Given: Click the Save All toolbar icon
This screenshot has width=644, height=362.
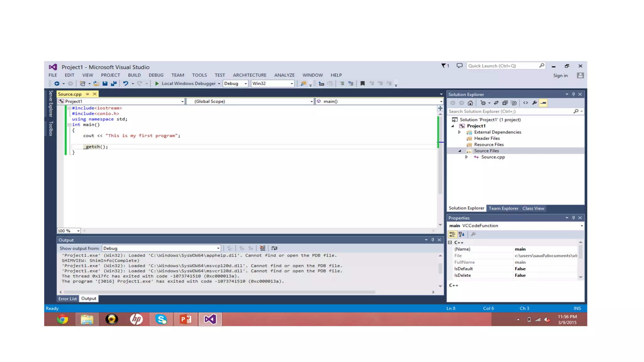Looking at the screenshot, I should coord(114,84).
